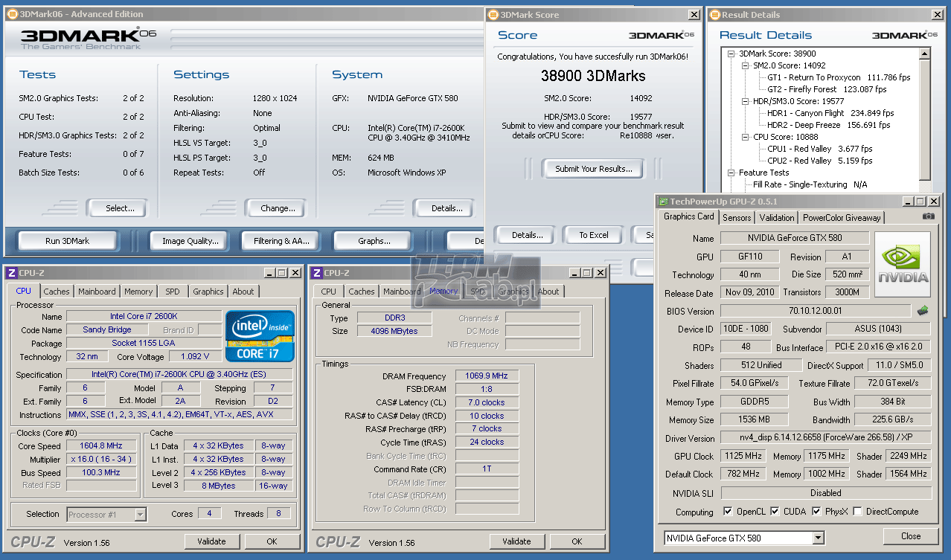Click the Image Quality... button
Screen dimensions: 951x560
(x=190, y=241)
